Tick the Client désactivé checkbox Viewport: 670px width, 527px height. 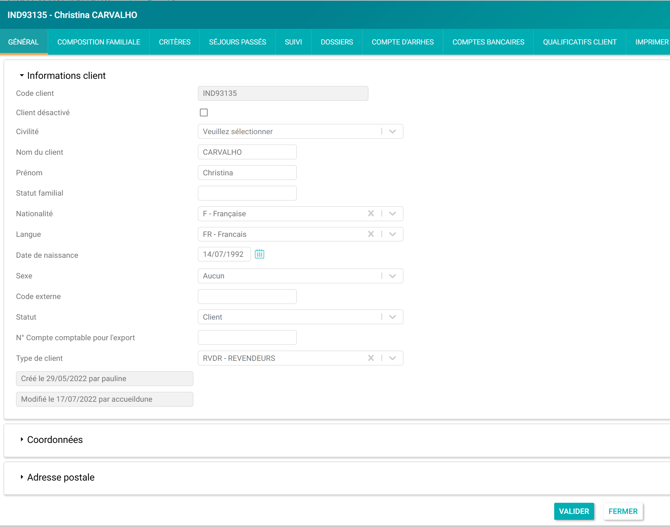tap(204, 113)
